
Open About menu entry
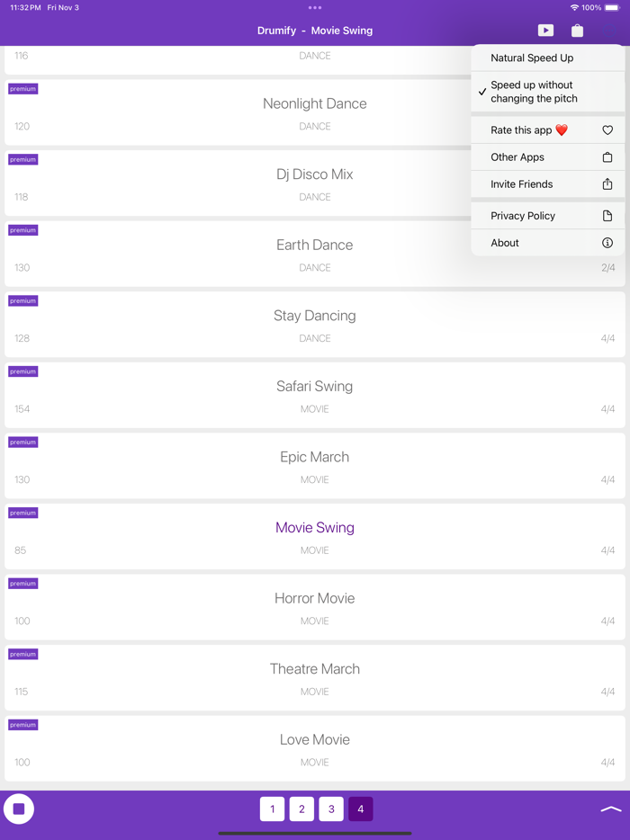(x=547, y=243)
